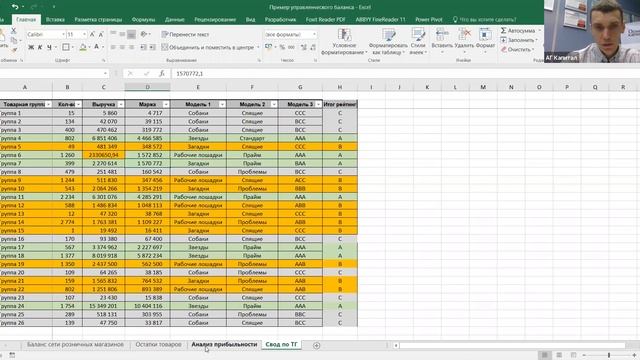Toggle top vertical alignment
Viewport: 640px width, 360px height.
click(113, 34)
